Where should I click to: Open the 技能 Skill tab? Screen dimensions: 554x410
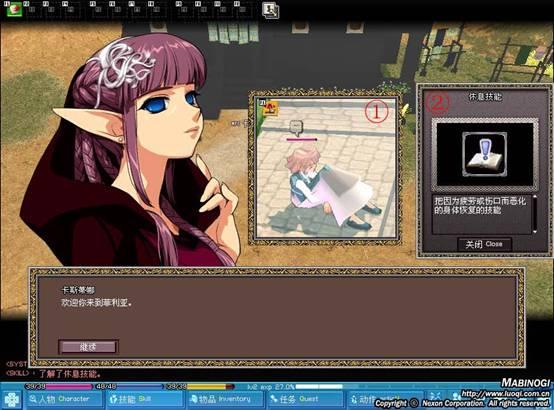(144, 399)
